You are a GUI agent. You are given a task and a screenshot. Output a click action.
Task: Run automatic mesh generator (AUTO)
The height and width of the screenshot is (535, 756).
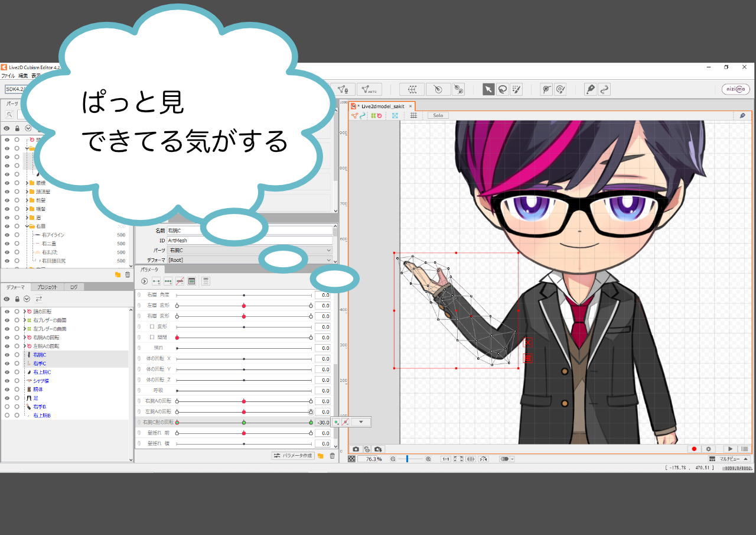(369, 89)
